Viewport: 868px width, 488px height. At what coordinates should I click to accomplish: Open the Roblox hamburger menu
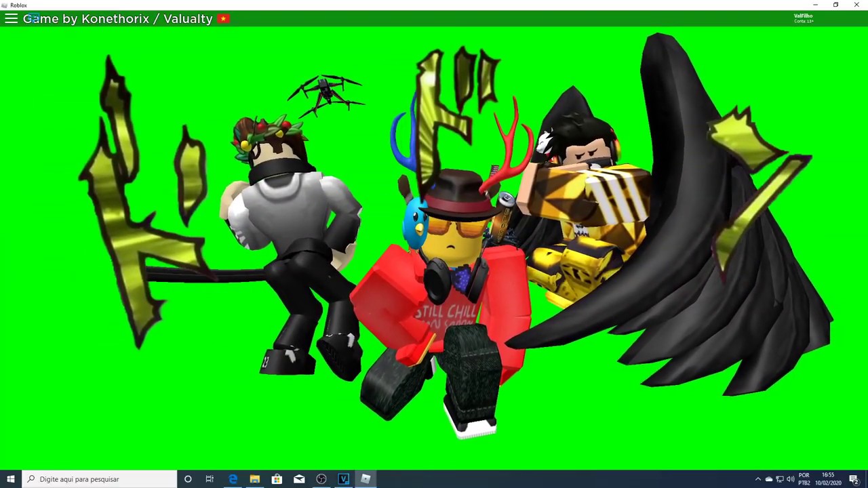tap(11, 18)
